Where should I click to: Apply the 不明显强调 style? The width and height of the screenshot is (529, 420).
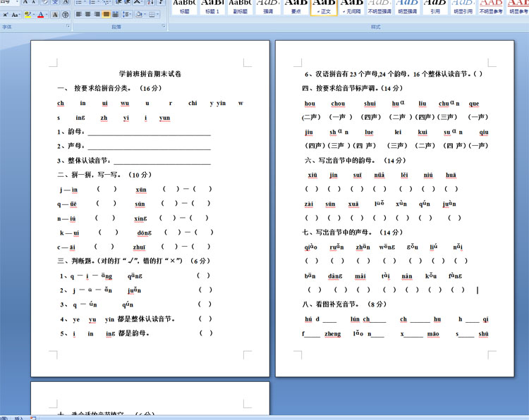tap(379, 7)
